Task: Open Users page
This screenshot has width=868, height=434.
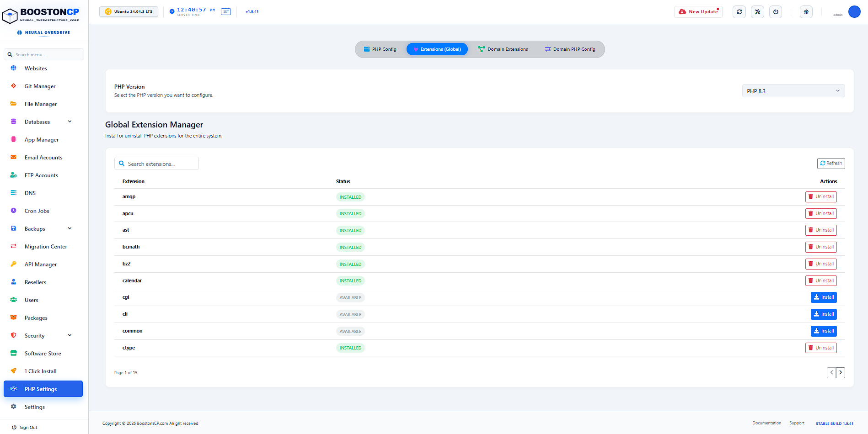Action: 31,300
